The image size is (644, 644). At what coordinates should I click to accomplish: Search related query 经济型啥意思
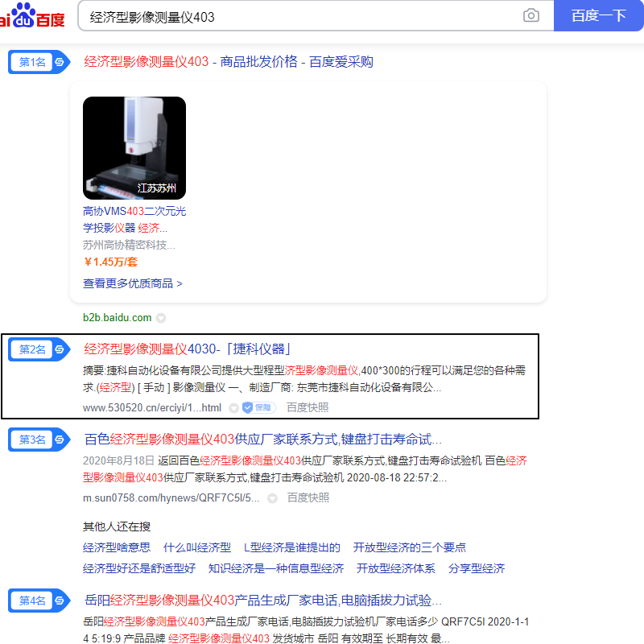coord(117,547)
